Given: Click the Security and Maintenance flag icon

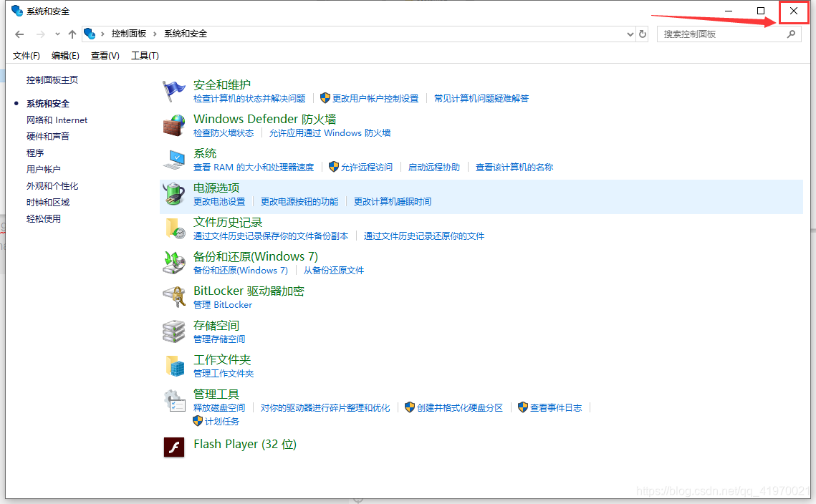Looking at the screenshot, I should (173, 91).
